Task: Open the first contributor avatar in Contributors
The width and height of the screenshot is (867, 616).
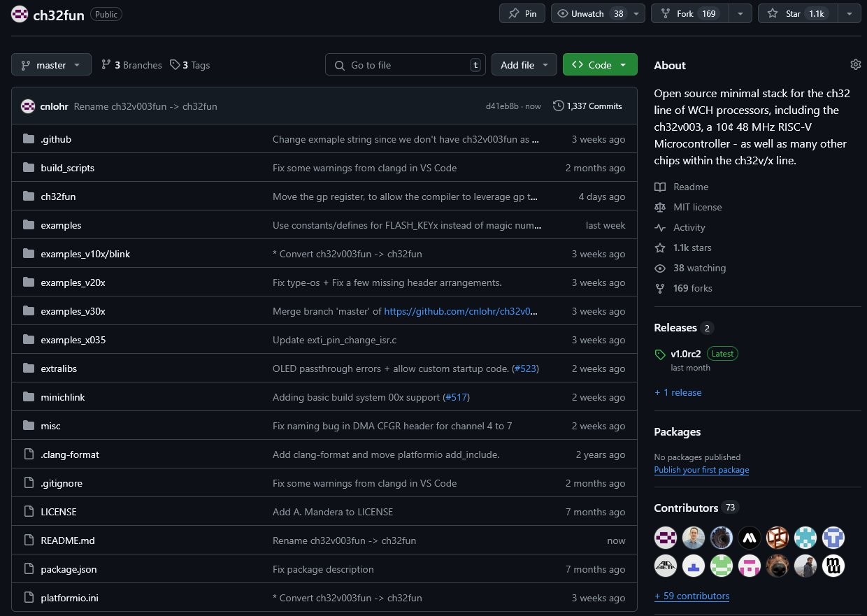Action: (x=666, y=538)
